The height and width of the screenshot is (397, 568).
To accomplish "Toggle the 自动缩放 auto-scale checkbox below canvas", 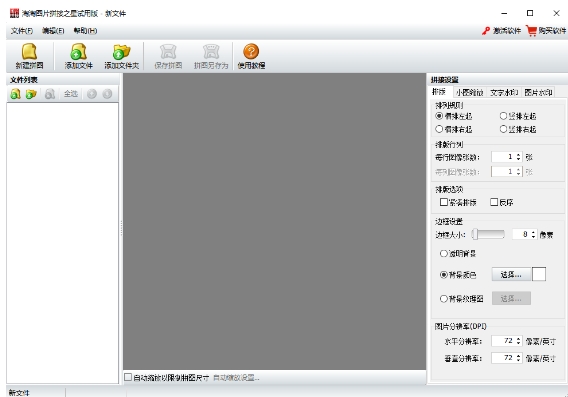I will (128, 377).
